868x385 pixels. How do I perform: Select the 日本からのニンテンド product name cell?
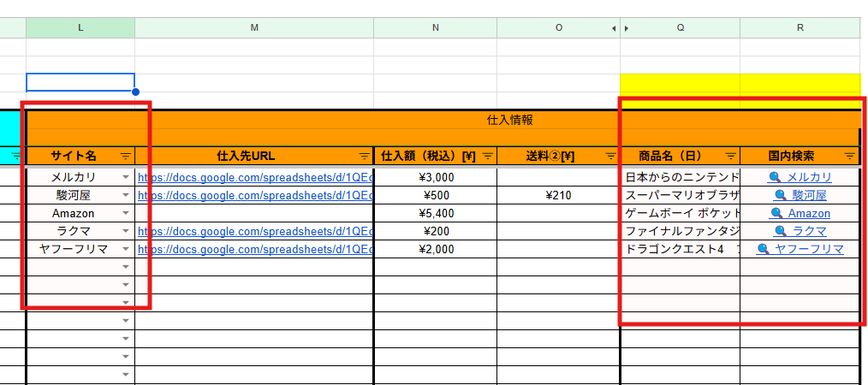[x=681, y=178]
